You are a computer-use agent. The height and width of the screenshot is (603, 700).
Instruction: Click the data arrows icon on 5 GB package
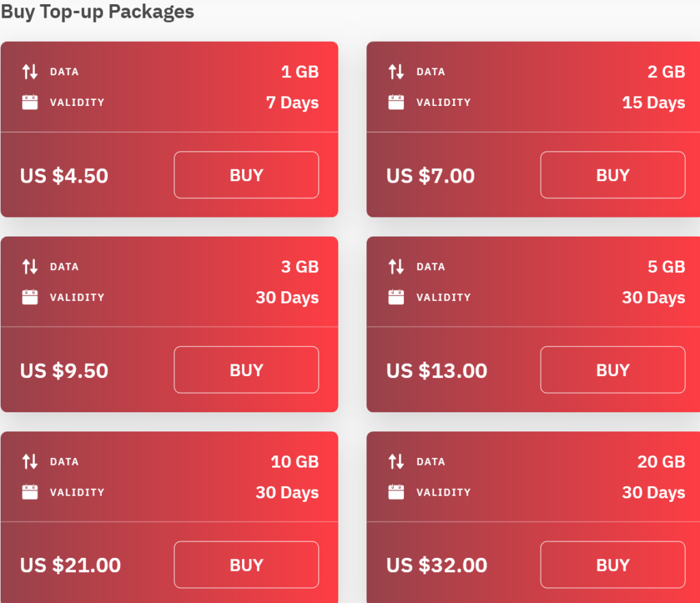[x=396, y=267]
